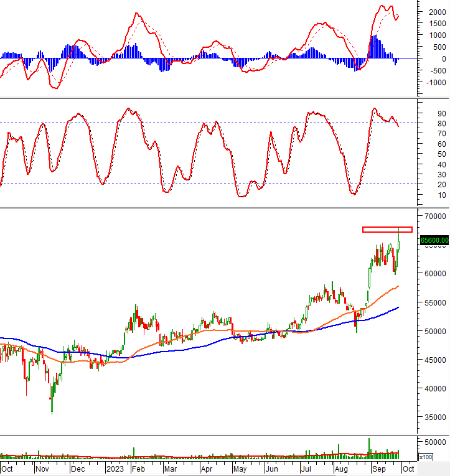The height and width of the screenshot is (476, 450).
Task: Click the 20 level on stochastic axis
Action: click(441, 185)
